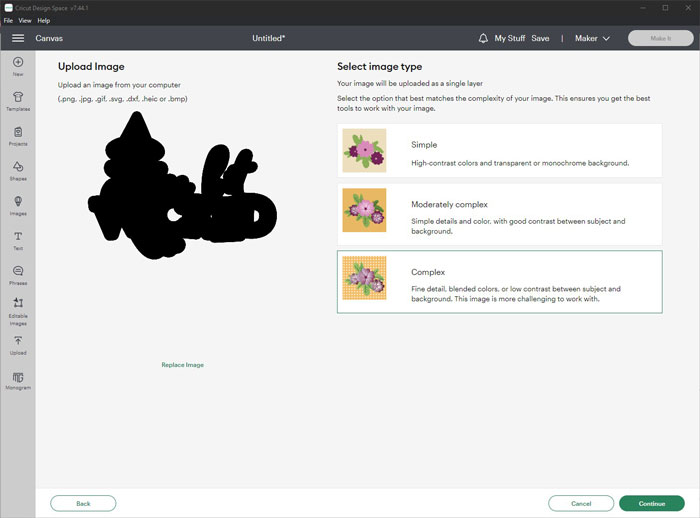Click the Upload Image heading

tap(91, 67)
